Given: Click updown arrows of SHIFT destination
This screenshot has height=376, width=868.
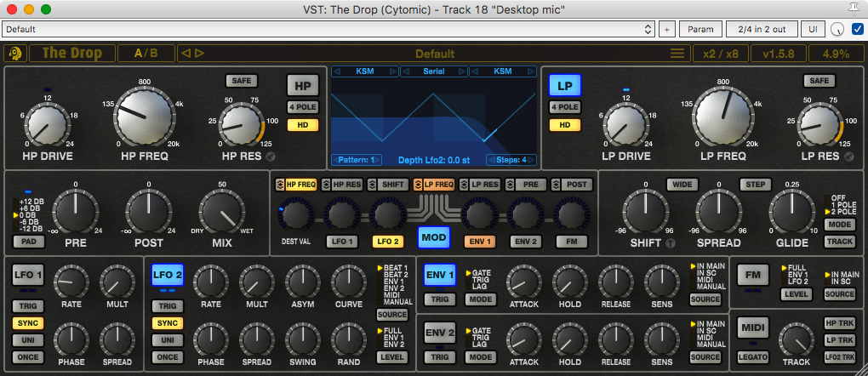Looking at the screenshot, I should 372,185.
